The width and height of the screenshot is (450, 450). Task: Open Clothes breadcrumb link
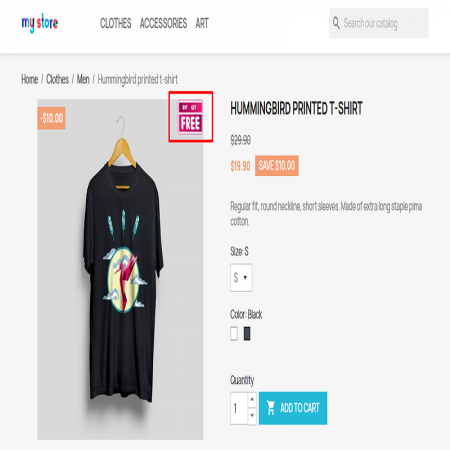(57, 79)
